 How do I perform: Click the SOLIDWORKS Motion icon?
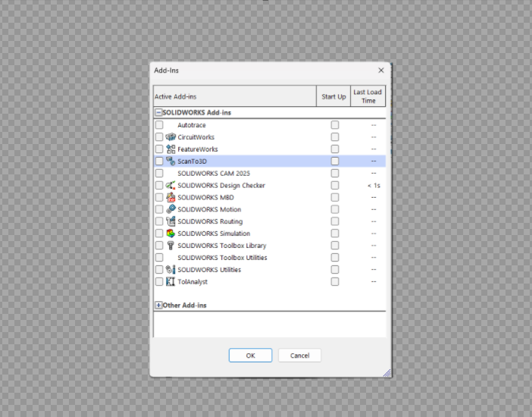tap(171, 209)
